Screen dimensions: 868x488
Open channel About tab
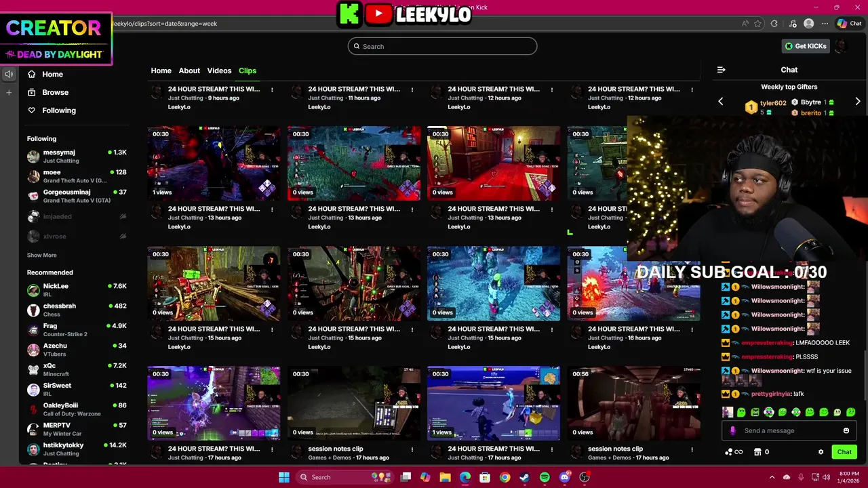pyautogui.click(x=189, y=70)
